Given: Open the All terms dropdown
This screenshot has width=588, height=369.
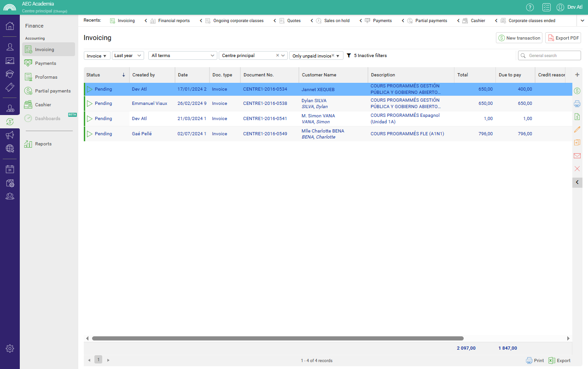Looking at the screenshot, I should [x=183, y=56].
